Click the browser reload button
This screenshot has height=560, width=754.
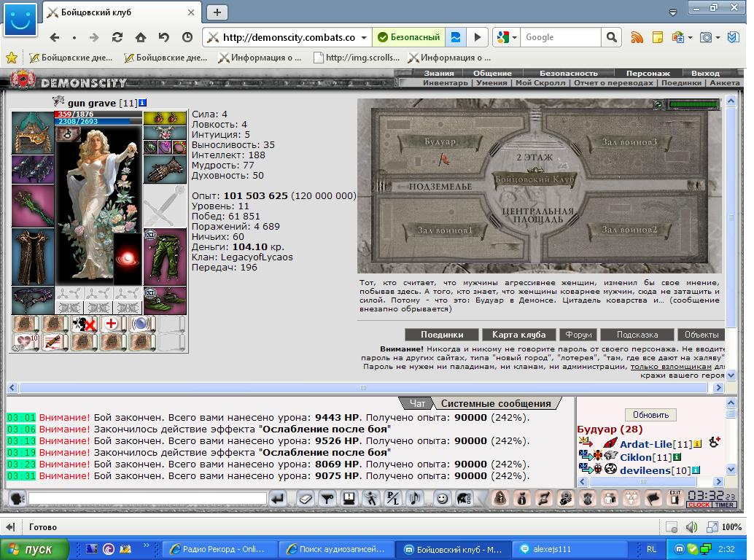(x=117, y=37)
